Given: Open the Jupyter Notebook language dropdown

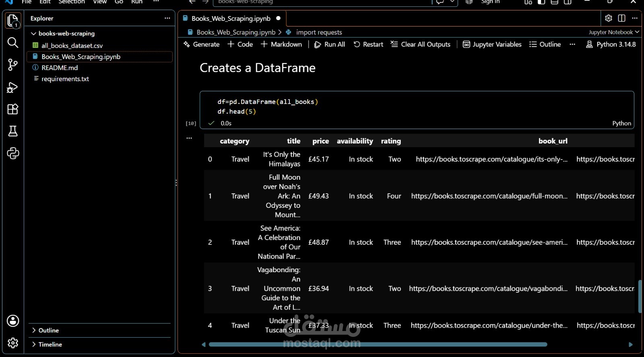Looking at the screenshot, I should pyautogui.click(x=614, y=32).
